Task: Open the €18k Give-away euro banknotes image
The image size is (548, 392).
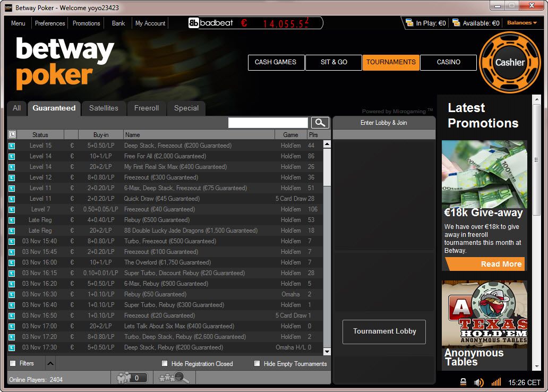Action: tap(484, 174)
